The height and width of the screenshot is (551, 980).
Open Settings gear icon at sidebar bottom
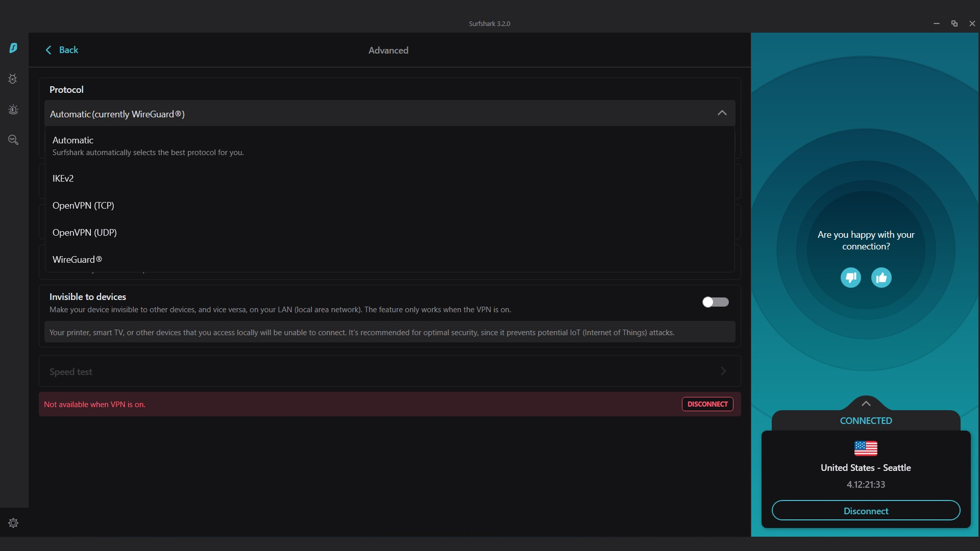coord(13,523)
